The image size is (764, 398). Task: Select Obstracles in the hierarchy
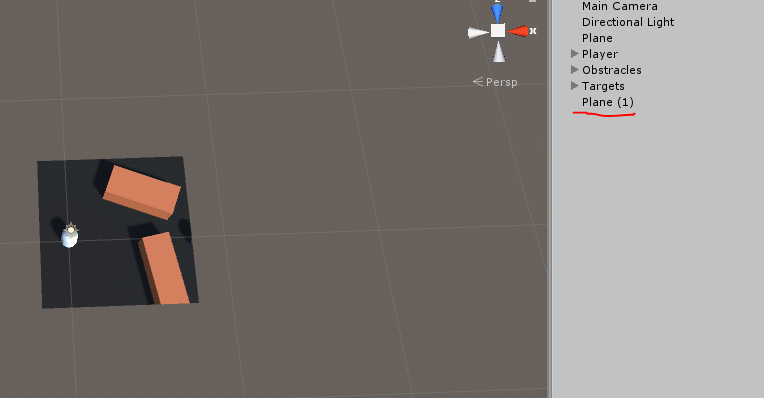(x=611, y=70)
